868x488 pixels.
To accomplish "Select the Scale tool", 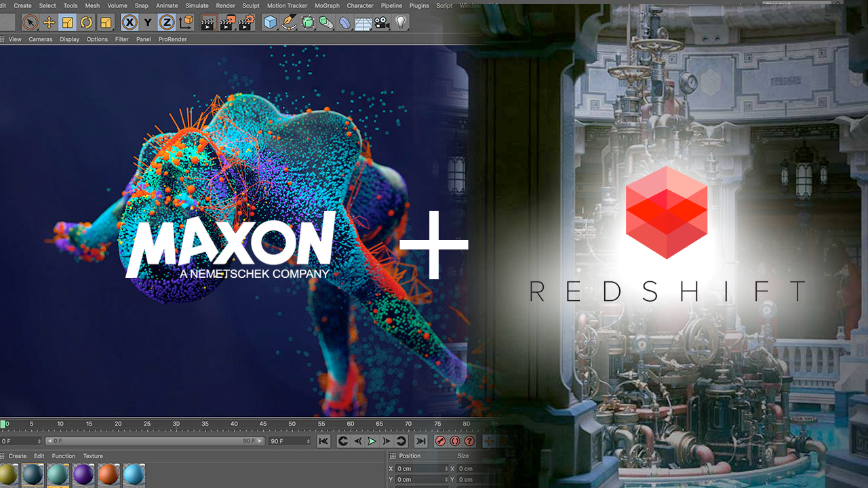I will (x=68, y=22).
